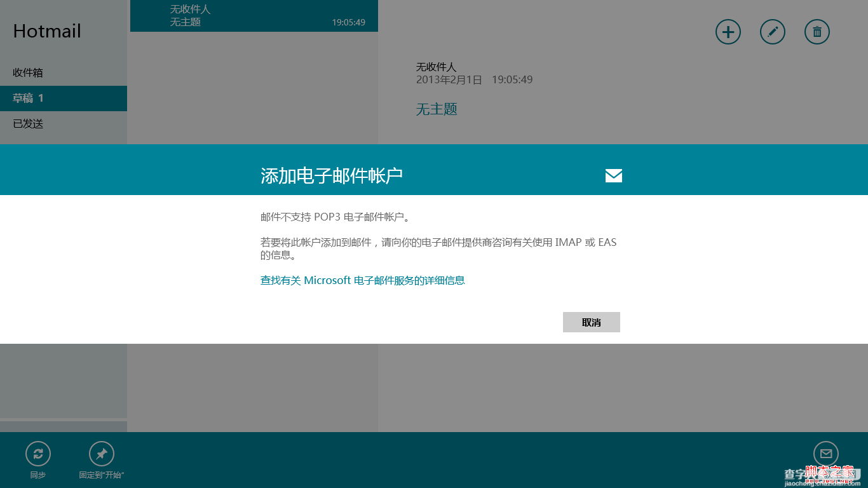Open the 收件箱 inbox folder
Image resolution: width=868 pixels, height=488 pixels.
click(x=64, y=72)
